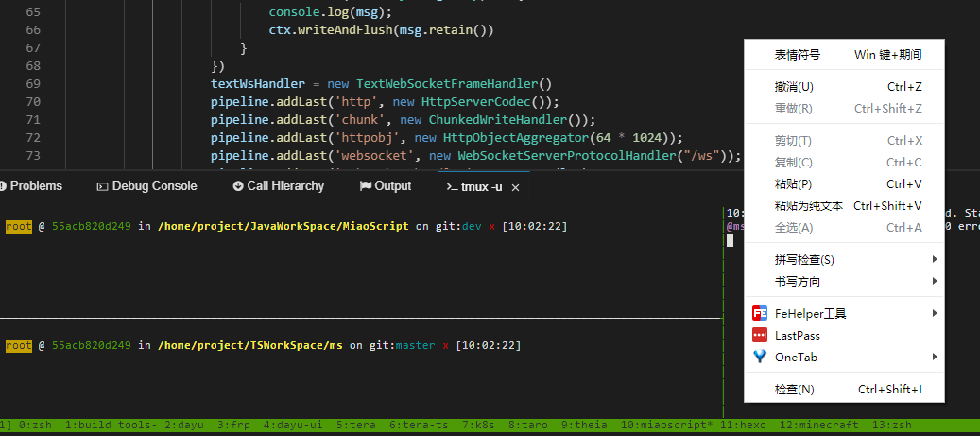
Task: Select 检查(N) inspect entry
Action: pos(844,390)
